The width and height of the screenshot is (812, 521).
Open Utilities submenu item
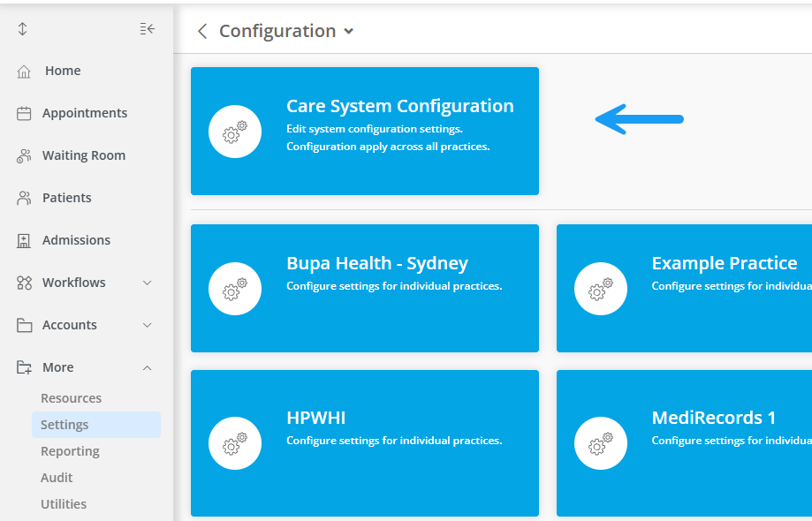(64, 504)
